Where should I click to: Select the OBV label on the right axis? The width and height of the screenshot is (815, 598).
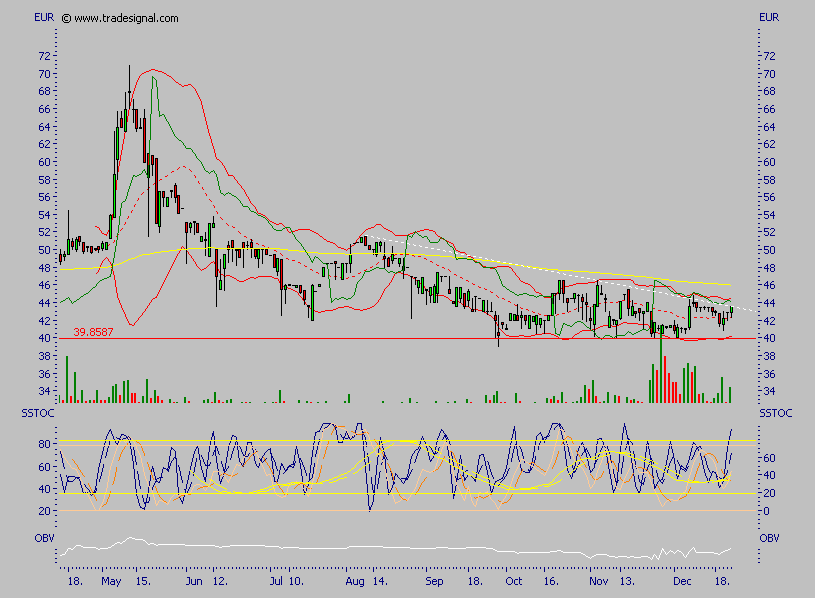point(769,538)
